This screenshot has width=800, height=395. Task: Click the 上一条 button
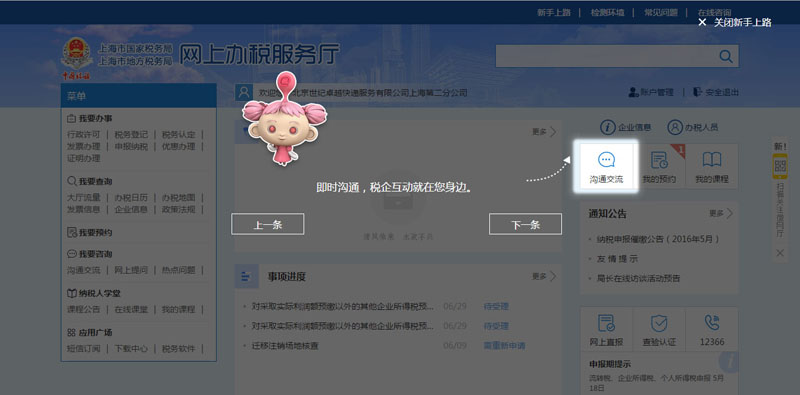point(267,225)
